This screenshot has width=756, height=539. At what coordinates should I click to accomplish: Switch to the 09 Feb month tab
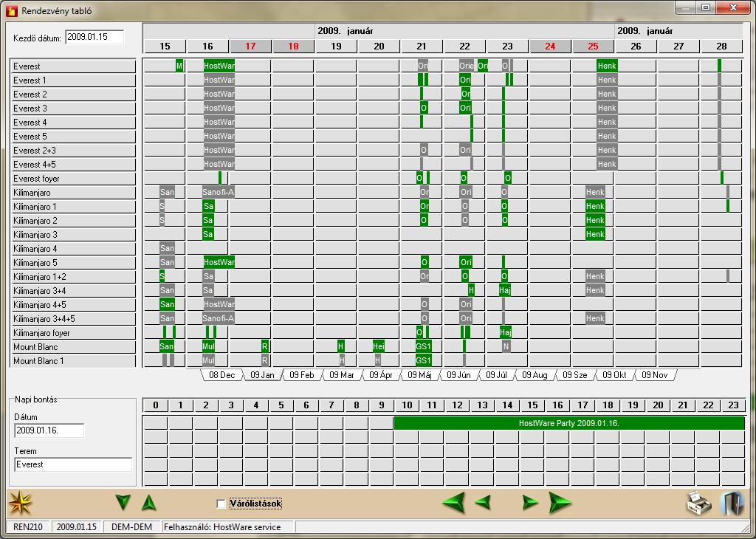click(x=302, y=375)
